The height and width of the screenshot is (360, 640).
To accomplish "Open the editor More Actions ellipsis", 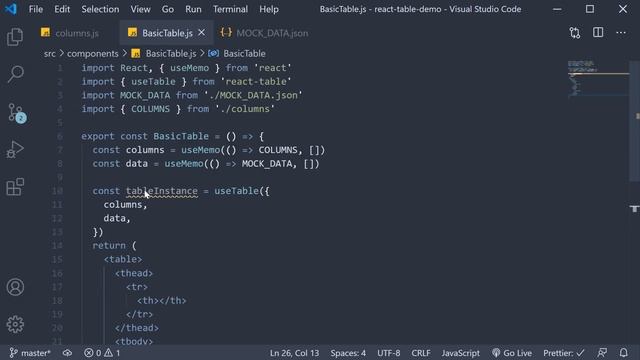I will tap(621, 33).
